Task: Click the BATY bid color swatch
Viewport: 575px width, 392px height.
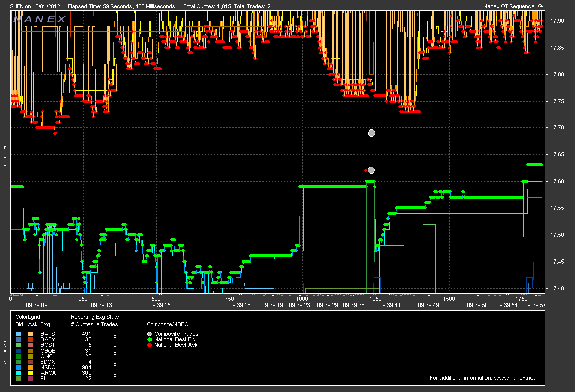Action: coord(18,339)
